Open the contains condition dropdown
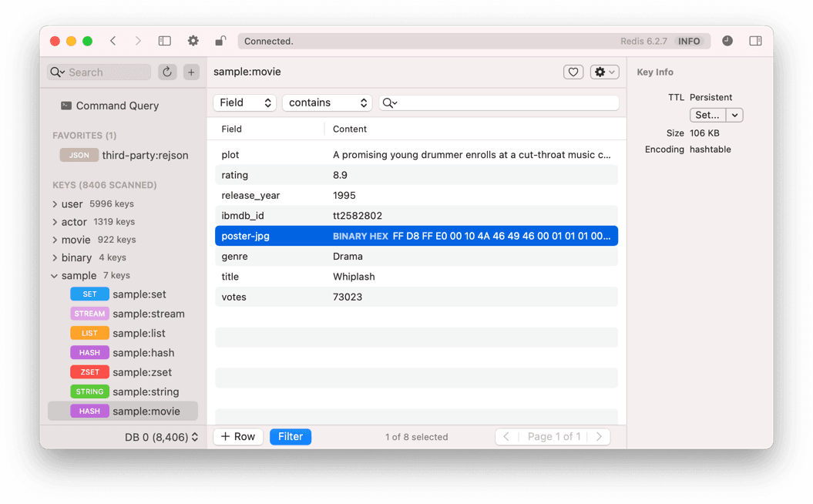The image size is (813, 504). (x=327, y=102)
